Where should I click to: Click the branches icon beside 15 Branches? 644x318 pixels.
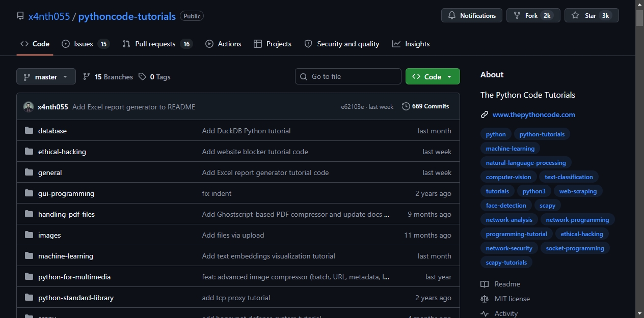(87, 77)
